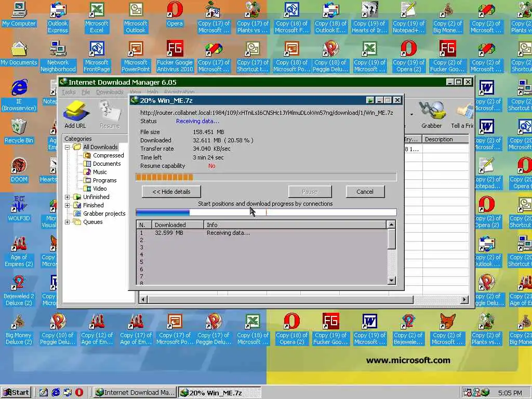This screenshot has width=532, height=399.
Task: Click the Add URL toolbar icon
Action: tap(76, 115)
